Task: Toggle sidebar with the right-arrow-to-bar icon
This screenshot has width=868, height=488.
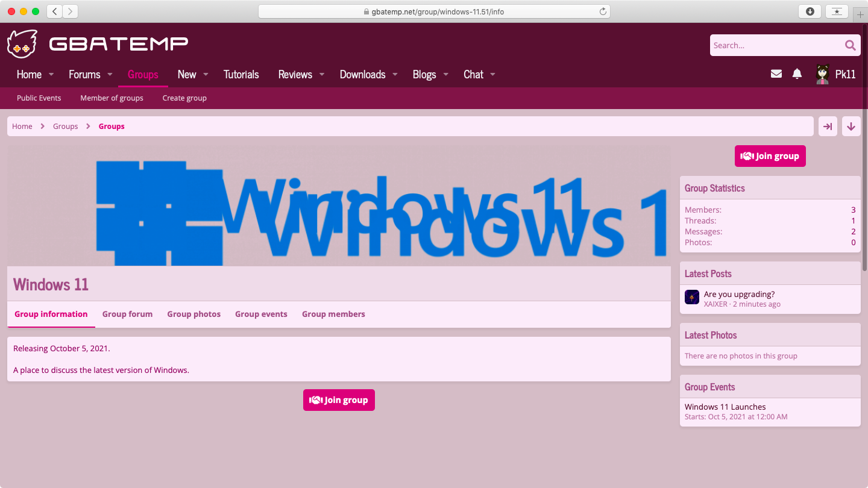Action: pos(828,127)
